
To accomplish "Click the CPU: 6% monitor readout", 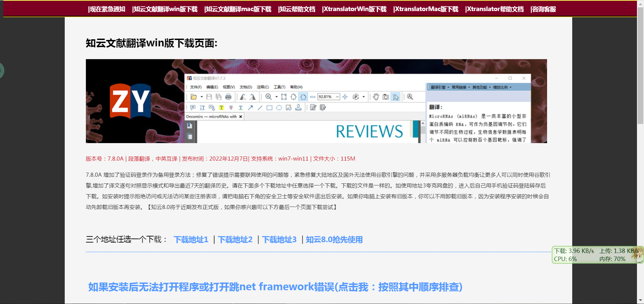I will [566, 259].
